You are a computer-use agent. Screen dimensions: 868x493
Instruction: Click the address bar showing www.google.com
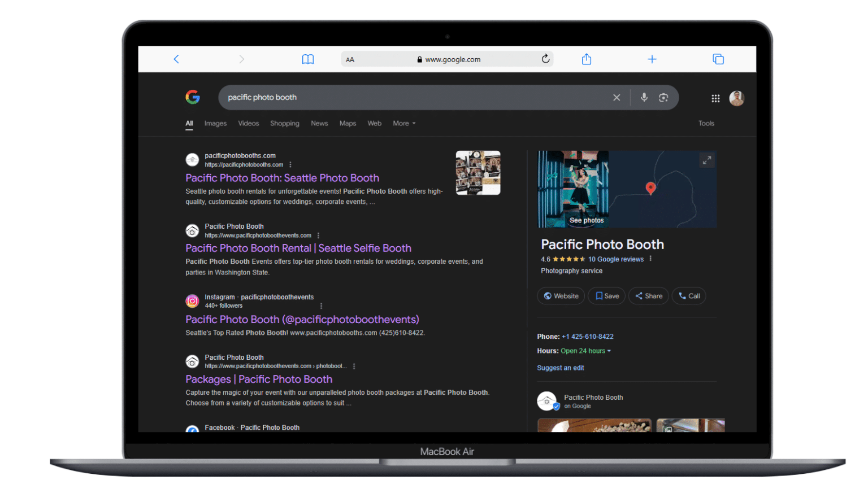pyautogui.click(x=447, y=59)
